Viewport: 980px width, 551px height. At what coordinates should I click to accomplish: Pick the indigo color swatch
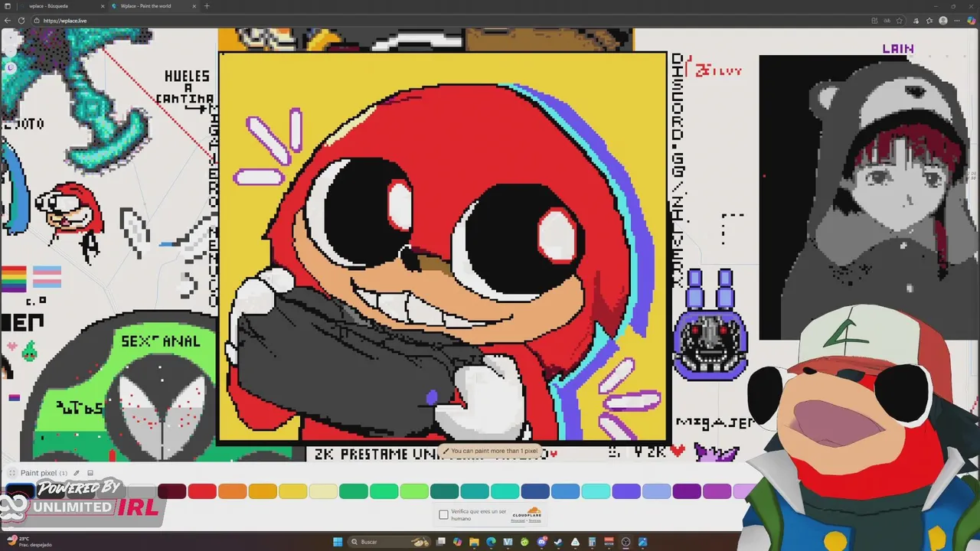point(626,491)
